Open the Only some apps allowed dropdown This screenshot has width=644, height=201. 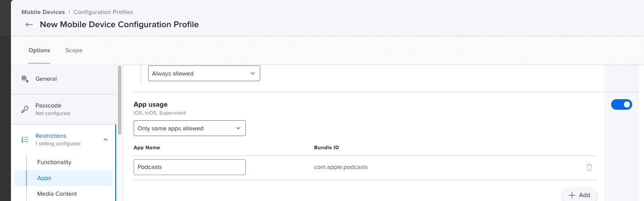(190, 128)
